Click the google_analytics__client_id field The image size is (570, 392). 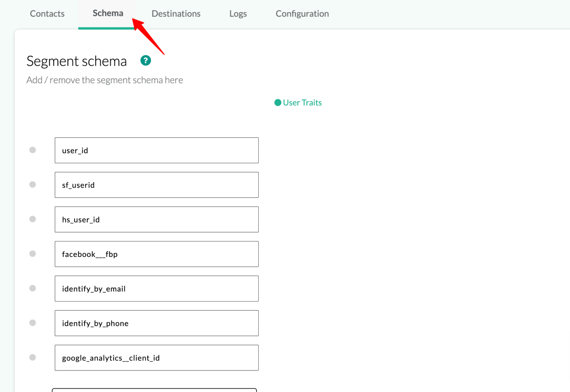pyautogui.click(x=157, y=358)
